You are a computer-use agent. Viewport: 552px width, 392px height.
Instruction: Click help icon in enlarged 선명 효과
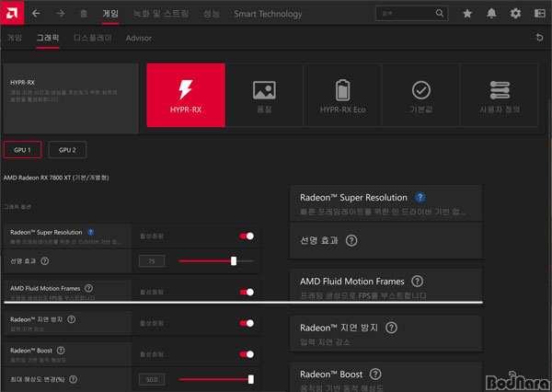pyautogui.click(x=351, y=240)
